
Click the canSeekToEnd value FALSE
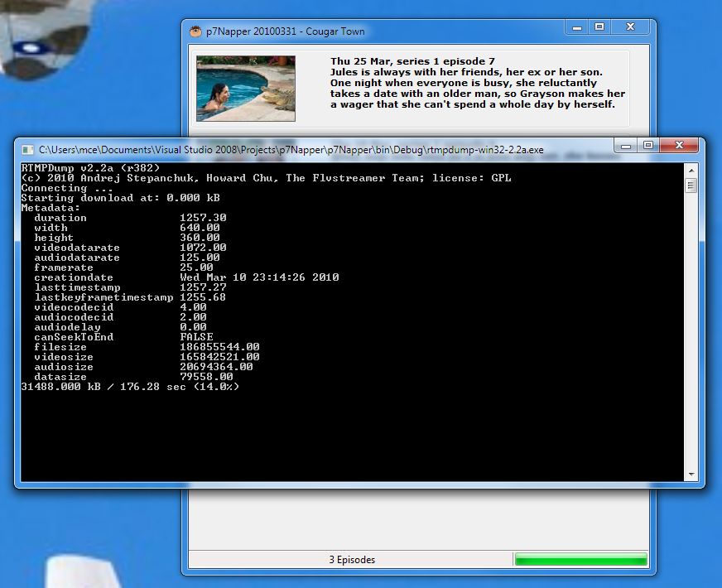[196, 337]
